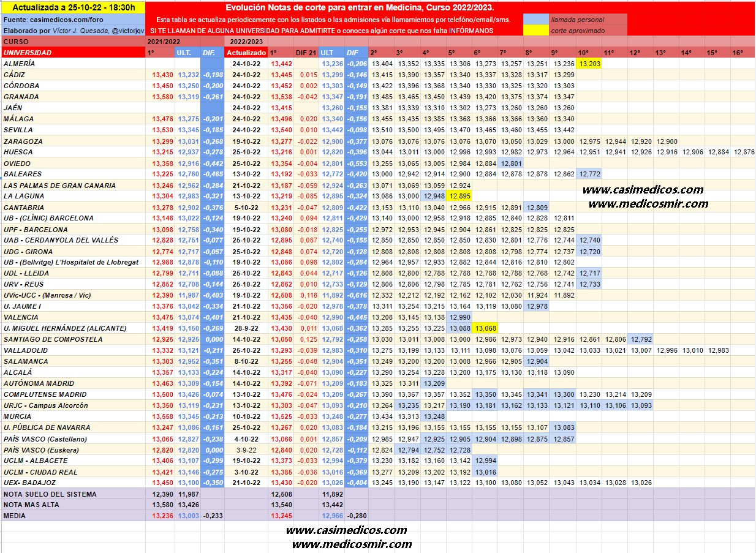Image resolution: width=756 pixels, height=553 pixels.
Task: Click the '12,876' value in Huesca row
Action: pyautogui.click(x=744, y=152)
